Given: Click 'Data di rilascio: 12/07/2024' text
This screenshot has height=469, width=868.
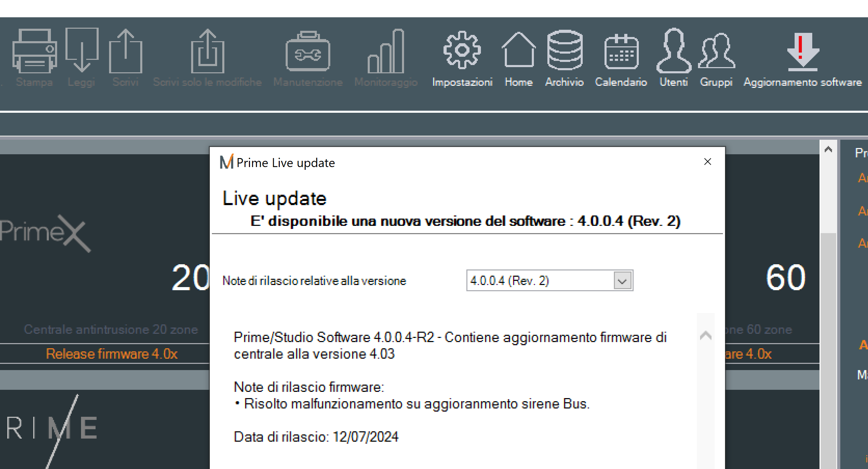Looking at the screenshot, I should point(316,437).
